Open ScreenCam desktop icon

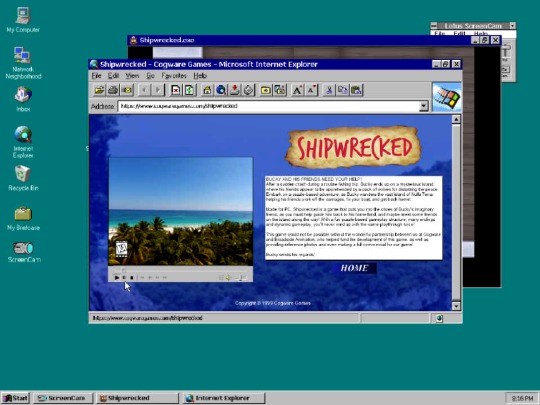(24, 252)
